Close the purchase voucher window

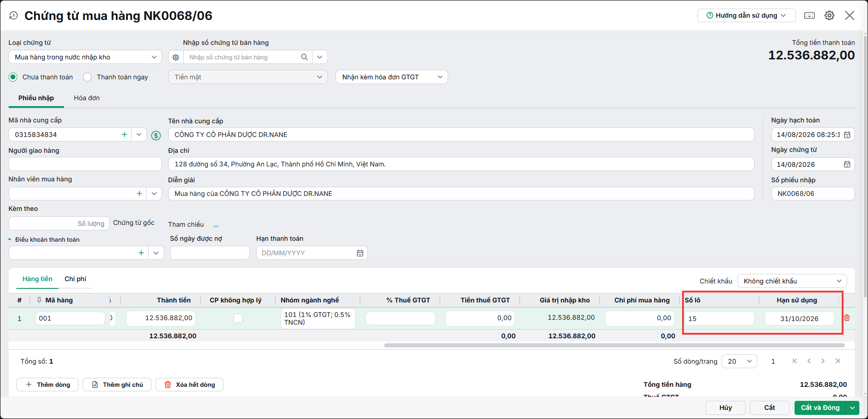[849, 15]
